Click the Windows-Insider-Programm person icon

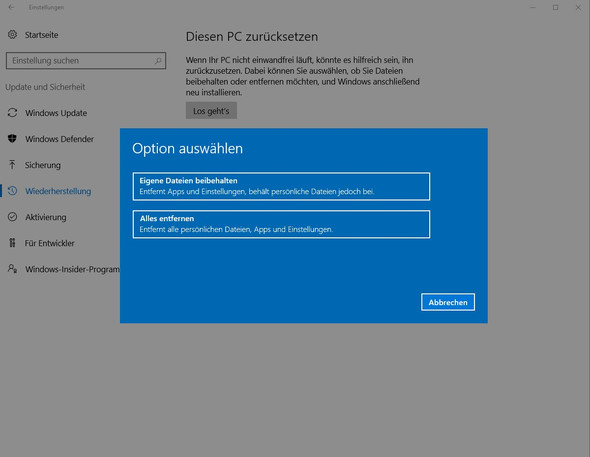pos(12,269)
